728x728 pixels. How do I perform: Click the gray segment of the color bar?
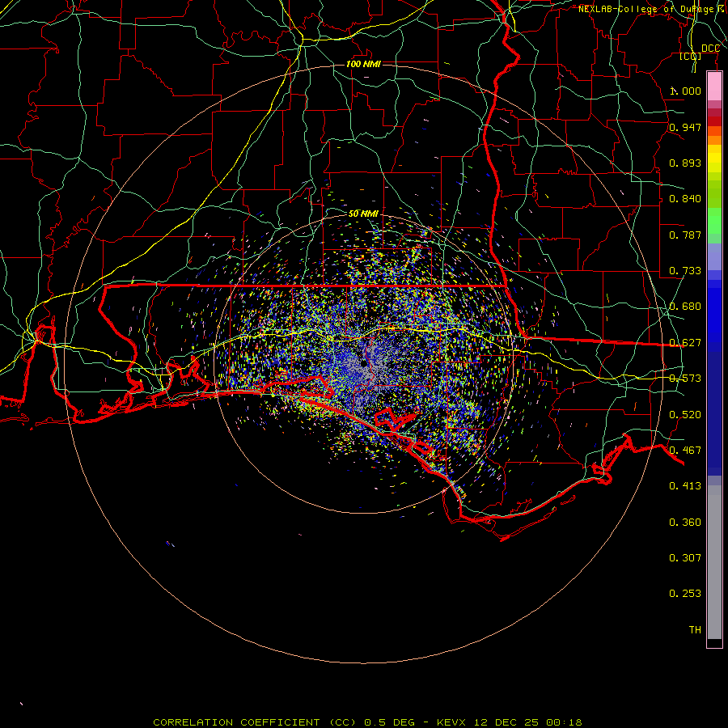point(714,562)
